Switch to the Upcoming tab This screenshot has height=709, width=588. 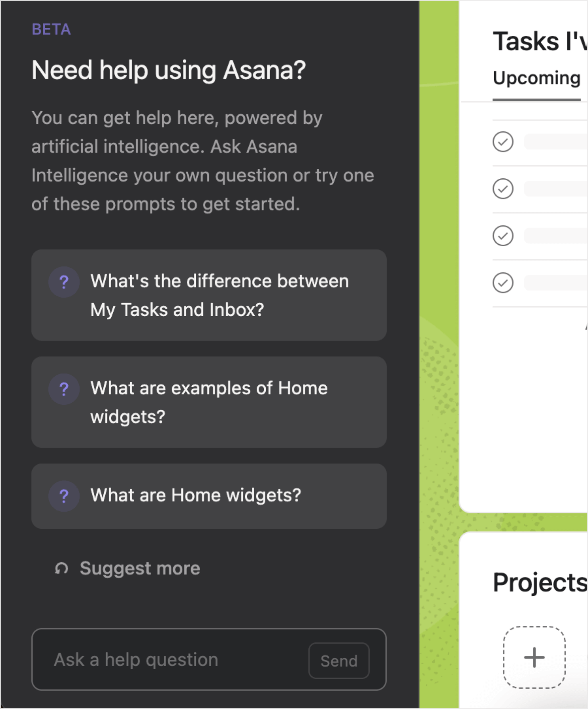click(537, 79)
